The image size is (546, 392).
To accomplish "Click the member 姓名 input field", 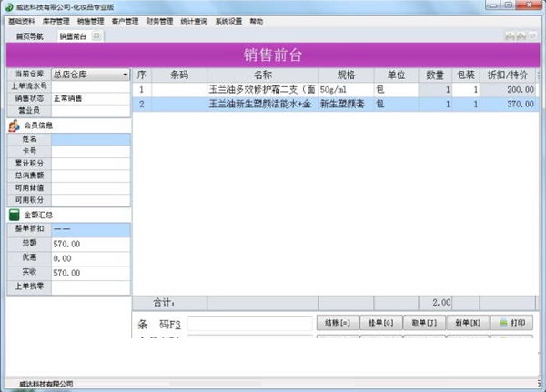I will pos(91,139).
